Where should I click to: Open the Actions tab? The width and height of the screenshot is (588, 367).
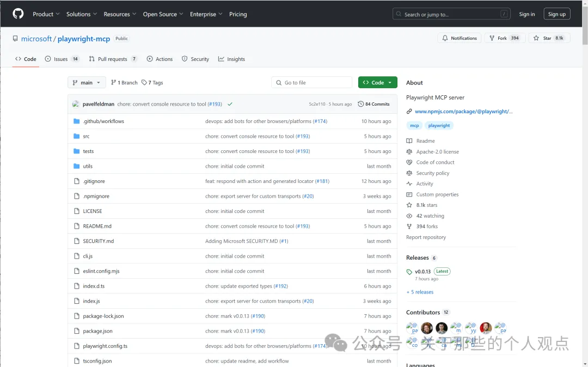(160, 59)
